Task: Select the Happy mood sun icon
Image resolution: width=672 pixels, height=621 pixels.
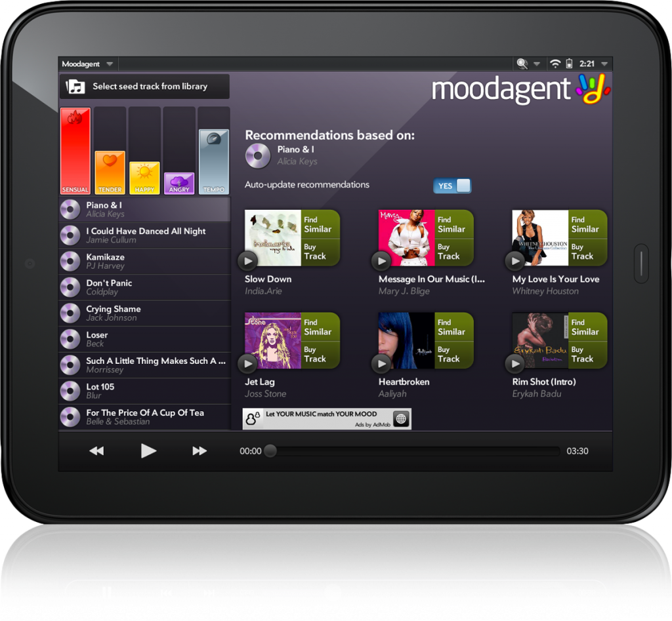Action: point(144,172)
